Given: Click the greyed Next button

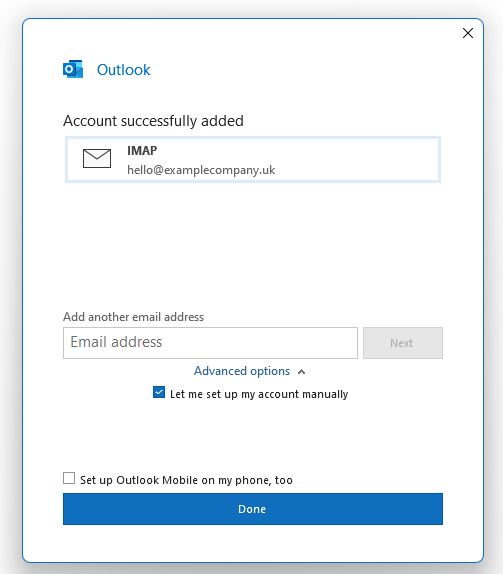Looking at the screenshot, I should pos(403,343).
